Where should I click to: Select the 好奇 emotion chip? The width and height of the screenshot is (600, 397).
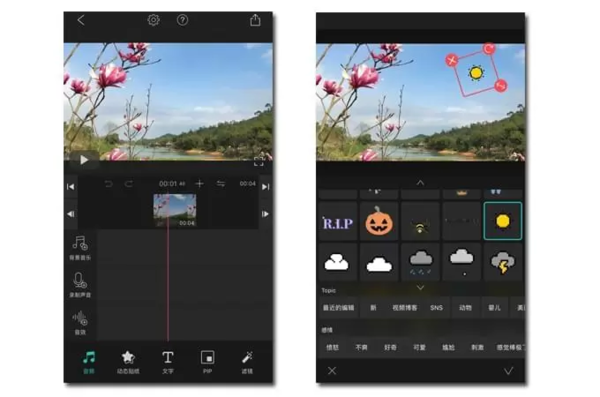[x=390, y=347]
